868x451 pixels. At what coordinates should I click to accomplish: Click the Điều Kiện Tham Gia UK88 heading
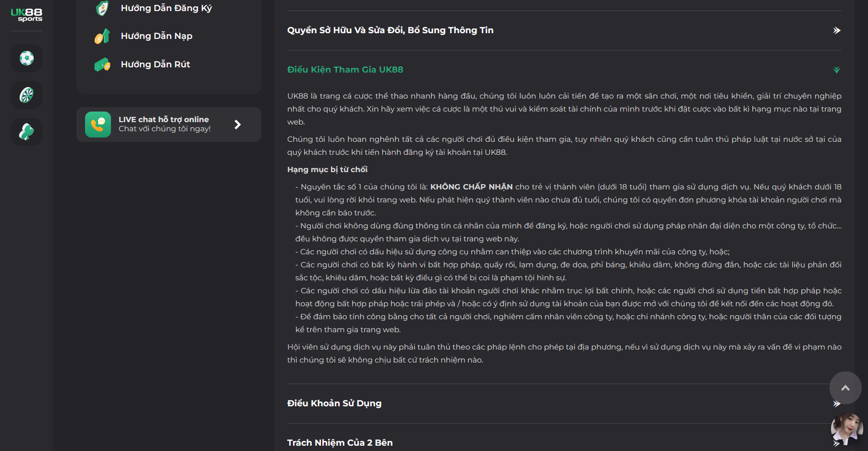[345, 70]
